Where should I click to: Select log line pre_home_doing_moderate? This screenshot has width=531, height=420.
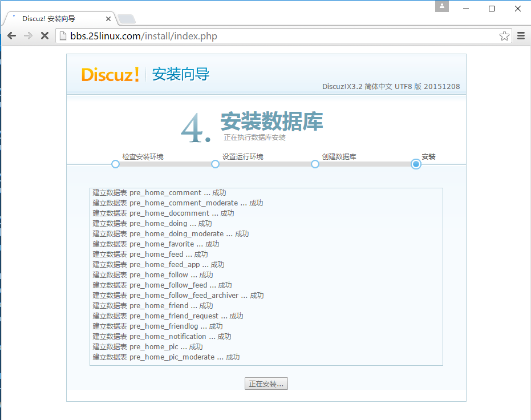tap(171, 234)
